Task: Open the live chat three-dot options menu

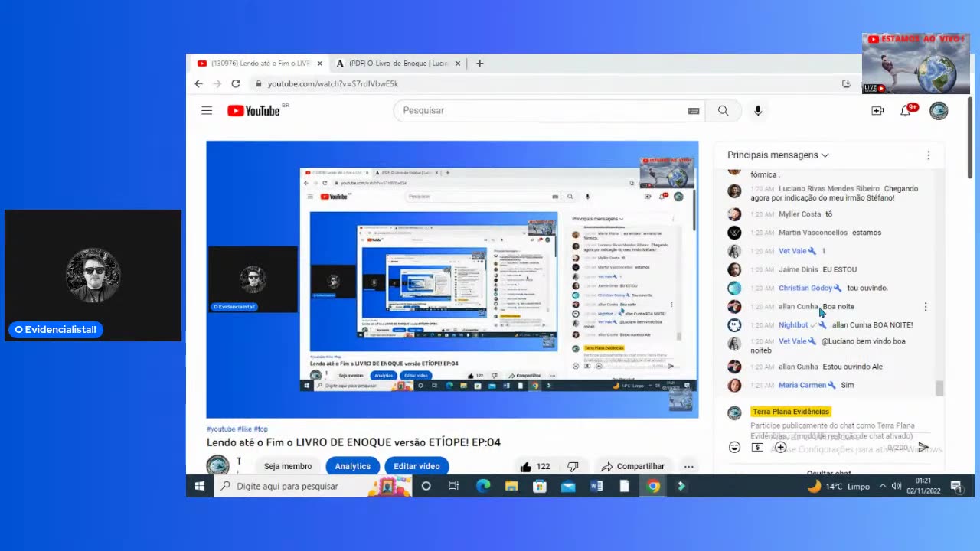Action: (929, 155)
